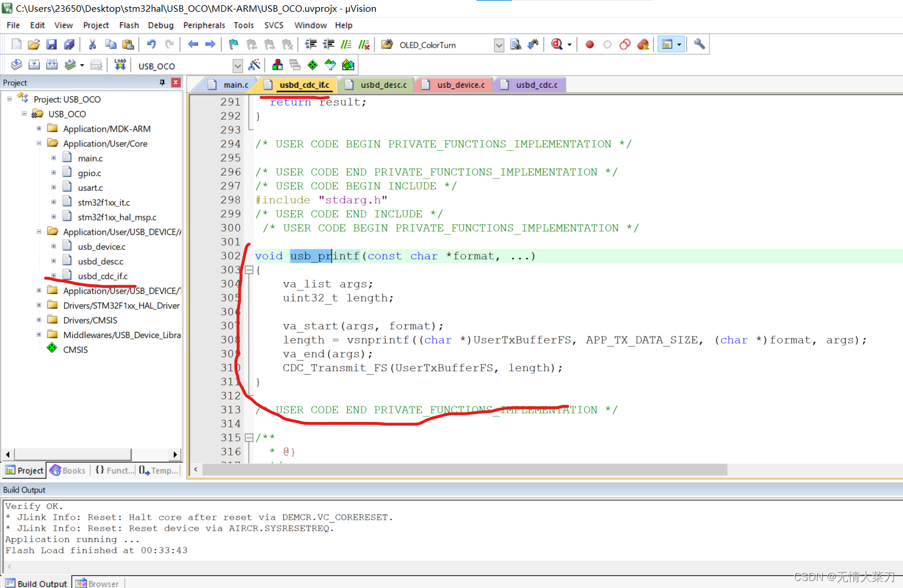Expand the Application/MDK-ARM folder
This screenshot has height=588, width=903.
39,128
